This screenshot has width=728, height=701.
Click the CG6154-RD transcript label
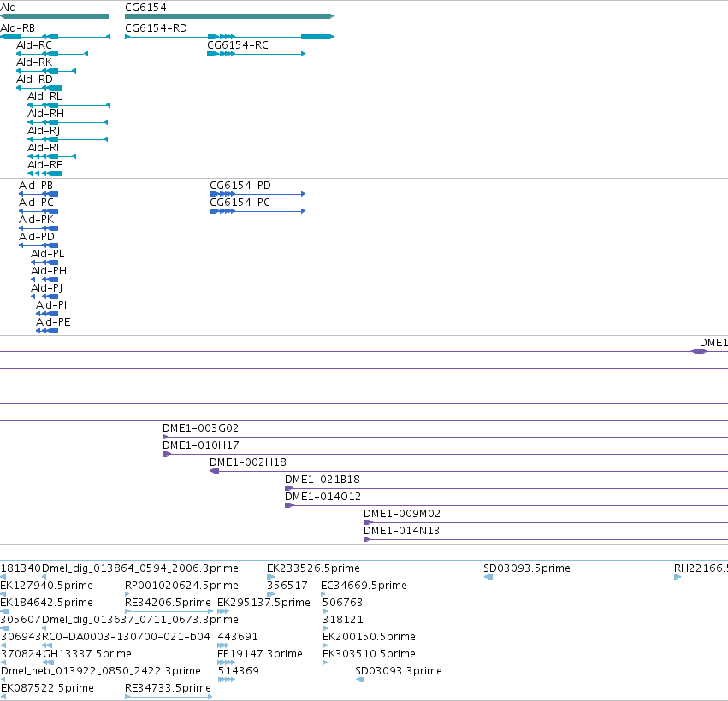pos(156,28)
